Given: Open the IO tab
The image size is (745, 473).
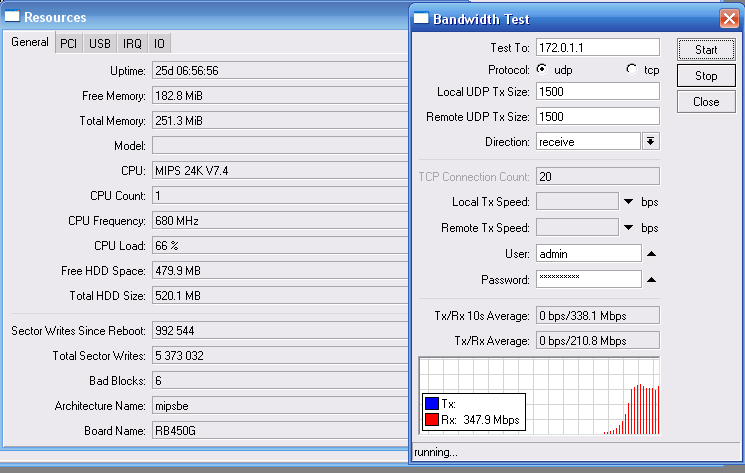Looking at the screenshot, I should (159, 43).
